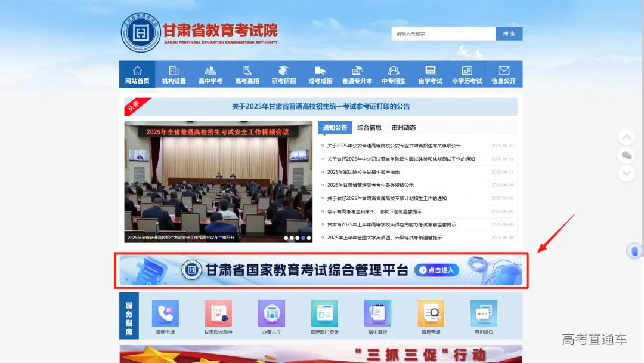Click the 搜索 search button
The height and width of the screenshot is (363, 644).
tap(509, 33)
